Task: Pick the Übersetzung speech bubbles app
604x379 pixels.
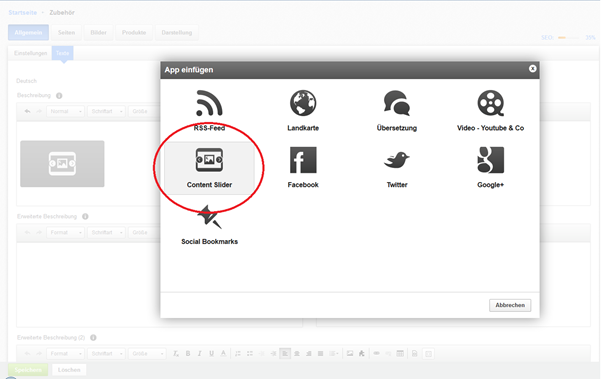Action: point(397,111)
